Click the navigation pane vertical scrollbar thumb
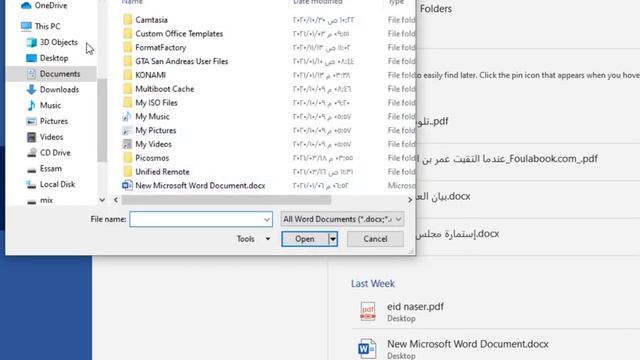The image size is (640, 360). 102,121
